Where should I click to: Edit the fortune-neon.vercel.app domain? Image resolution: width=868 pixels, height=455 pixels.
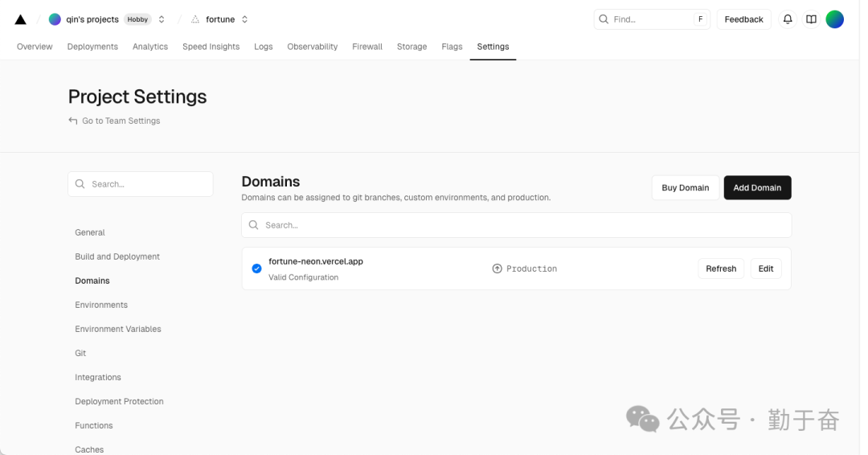pos(766,268)
